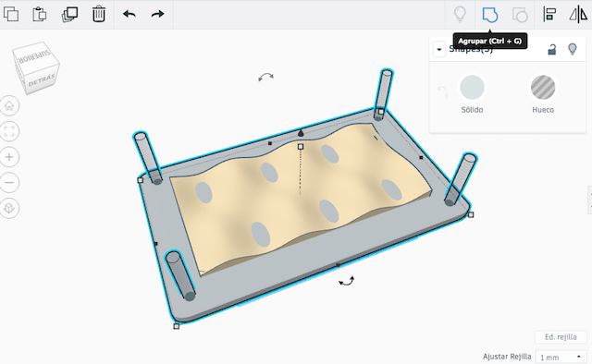Click the bottom rotation arrow handle
Screen dimensions: 592x364
click(x=346, y=282)
